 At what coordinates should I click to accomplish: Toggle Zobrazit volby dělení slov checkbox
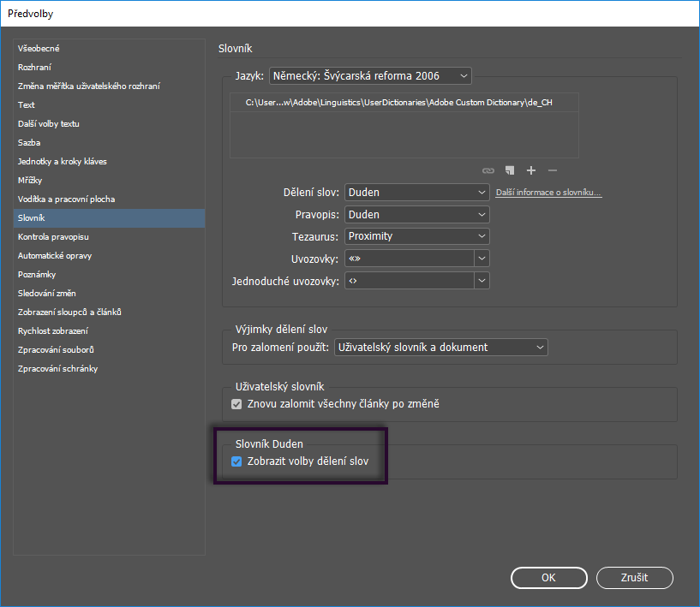[236, 461]
